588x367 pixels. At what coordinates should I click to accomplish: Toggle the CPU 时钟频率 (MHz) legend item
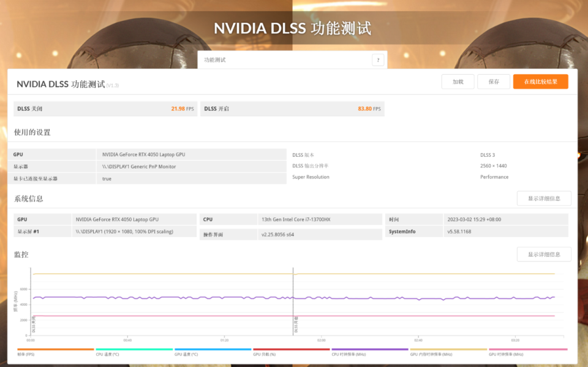click(370, 352)
